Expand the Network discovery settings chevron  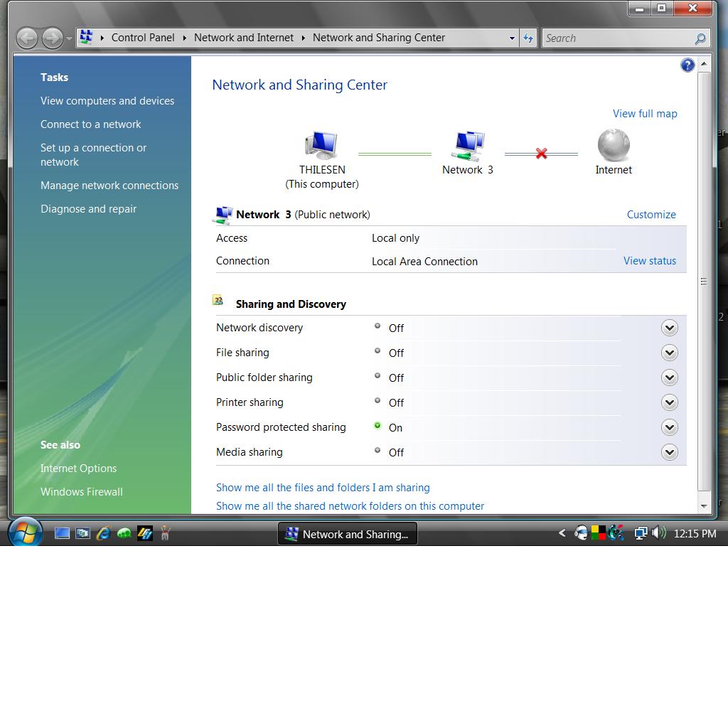[669, 328]
